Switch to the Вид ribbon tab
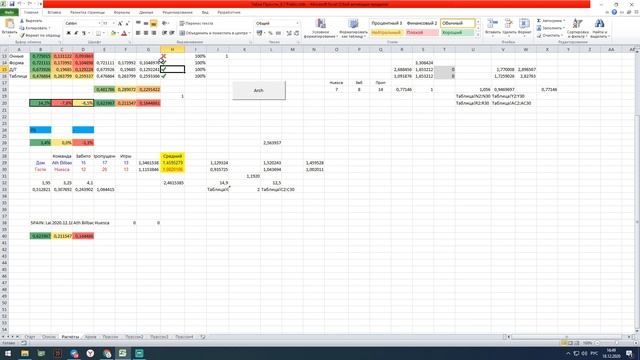The width and height of the screenshot is (640, 360). click(x=205, y=13)
